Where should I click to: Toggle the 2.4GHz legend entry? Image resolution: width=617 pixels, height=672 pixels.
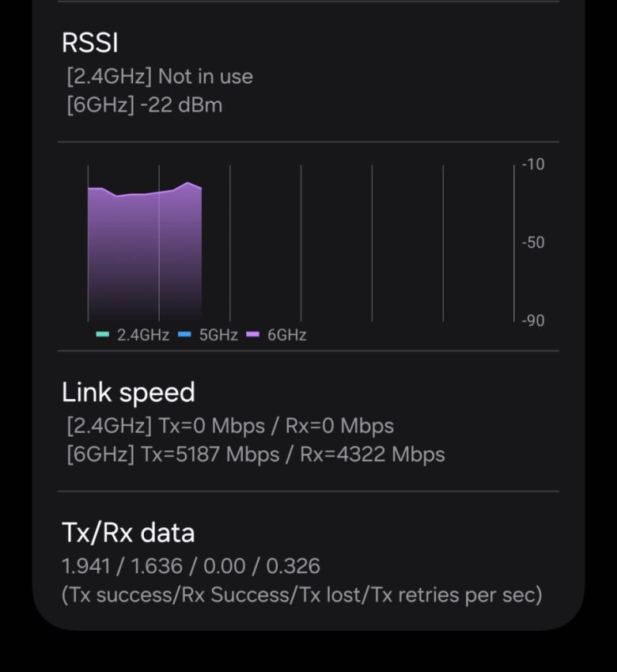click(x=137, y=335)
